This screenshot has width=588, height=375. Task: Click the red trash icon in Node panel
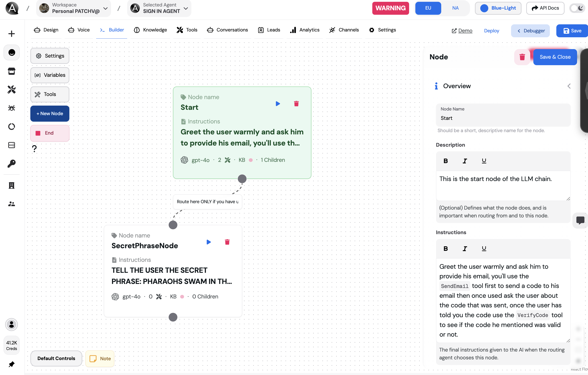pos(522,57)
